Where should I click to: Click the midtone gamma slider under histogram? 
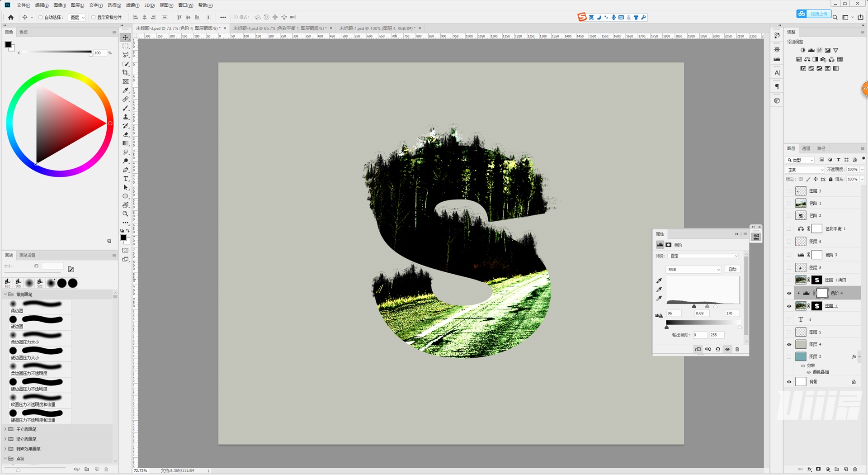click(707, 307)
